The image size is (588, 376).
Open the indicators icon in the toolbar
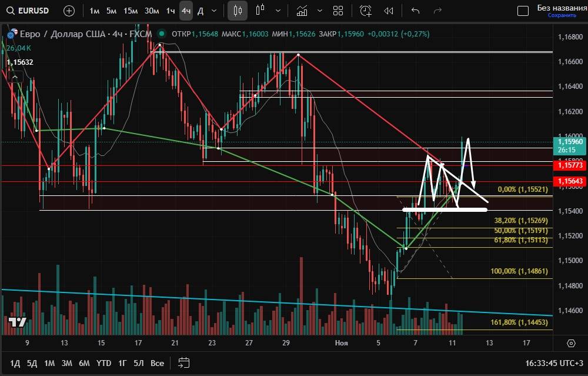[x=302, y=11]
